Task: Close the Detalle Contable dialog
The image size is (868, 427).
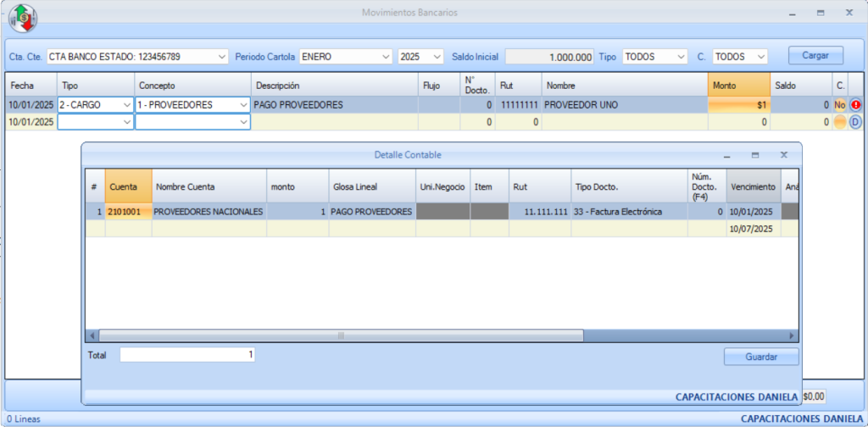Action: tap(784, 156)
